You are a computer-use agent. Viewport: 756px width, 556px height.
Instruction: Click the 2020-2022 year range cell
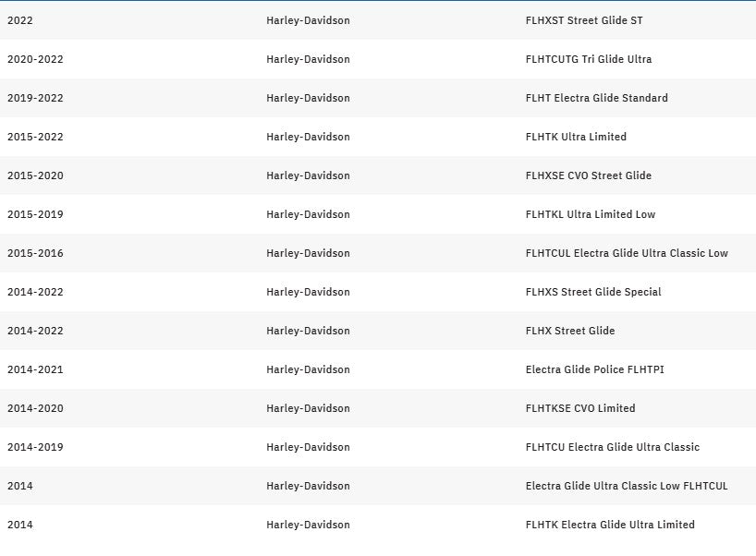coord(35,59)
